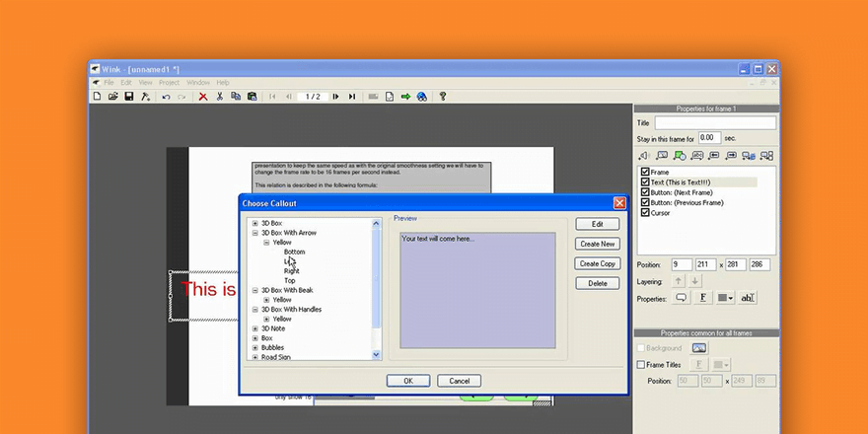
Task: Click the Save project toolbar icon
Action: (128, 97)
